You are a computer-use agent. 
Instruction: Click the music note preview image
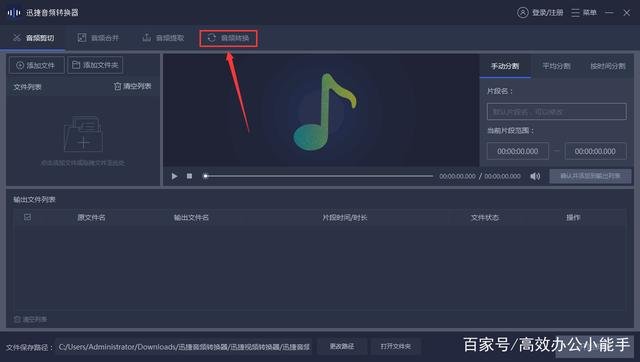click(x=325, y=112)
